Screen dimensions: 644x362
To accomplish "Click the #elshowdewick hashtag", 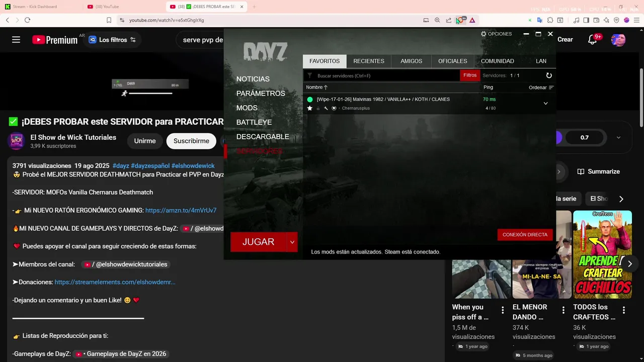I will [193, 165].
